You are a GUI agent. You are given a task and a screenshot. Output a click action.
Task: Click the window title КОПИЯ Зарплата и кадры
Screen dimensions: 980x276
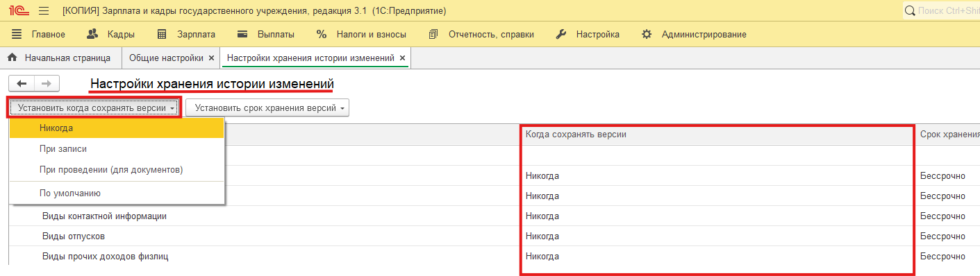click(x=254, y=11)
